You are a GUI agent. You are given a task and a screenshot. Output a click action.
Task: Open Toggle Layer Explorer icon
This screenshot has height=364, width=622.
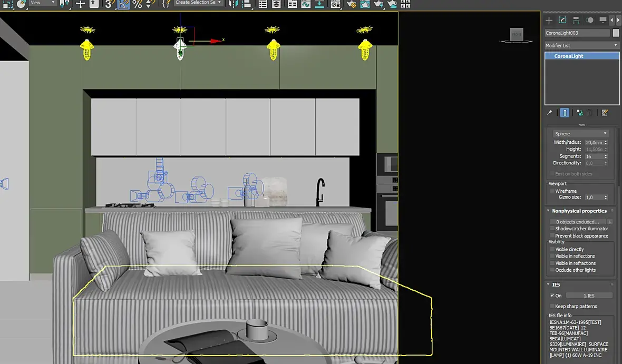click(276, 4)
